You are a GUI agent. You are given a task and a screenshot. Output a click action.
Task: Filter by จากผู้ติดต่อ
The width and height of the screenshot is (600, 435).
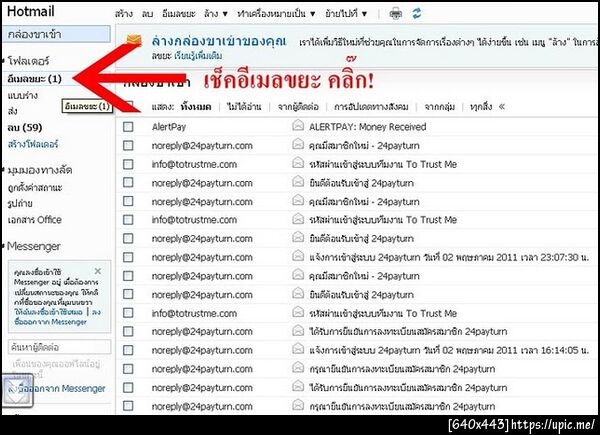point(298,107)
